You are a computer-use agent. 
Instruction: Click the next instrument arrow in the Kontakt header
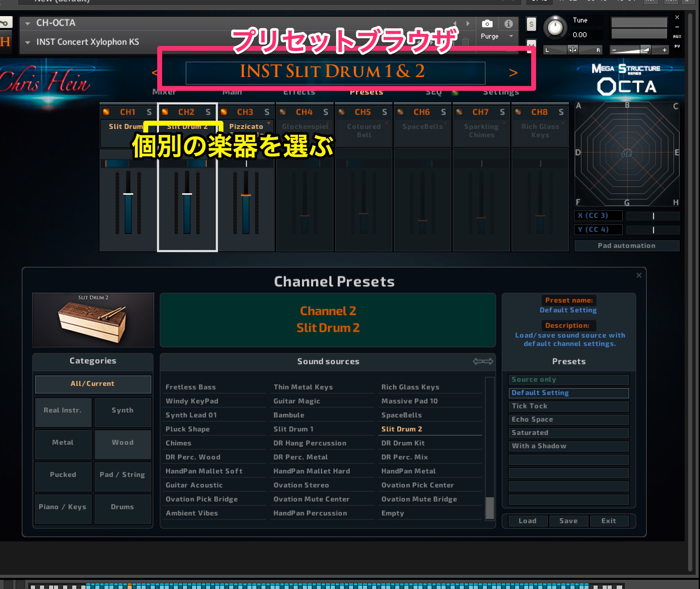[468, 23]
